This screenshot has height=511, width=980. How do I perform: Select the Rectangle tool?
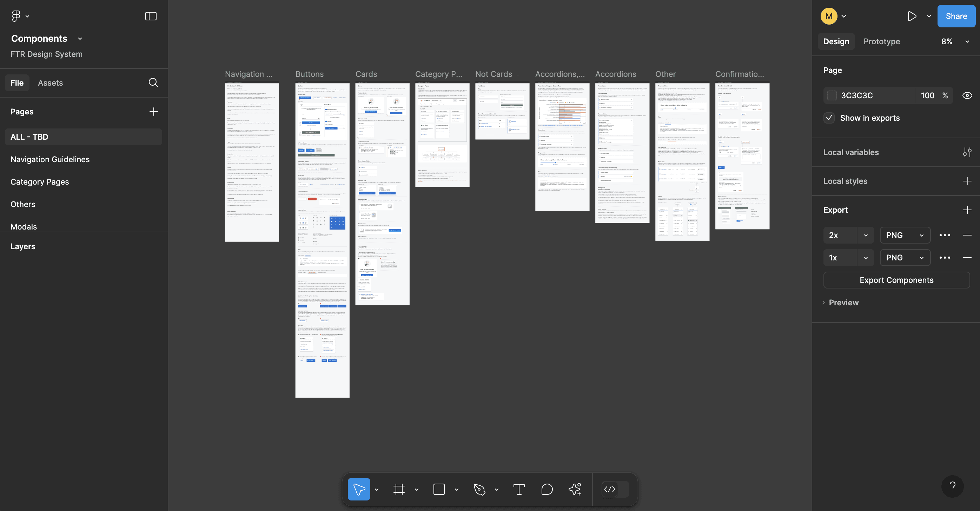439,489
